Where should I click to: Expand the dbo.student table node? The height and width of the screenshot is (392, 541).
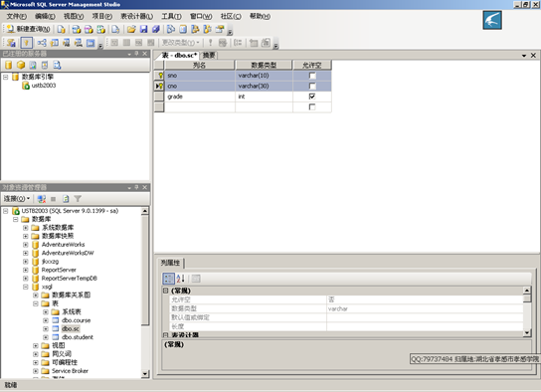[46, 337]
